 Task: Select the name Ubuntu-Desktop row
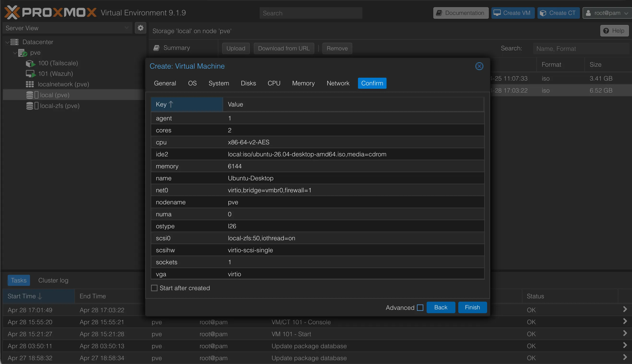[x=317, y=178]
